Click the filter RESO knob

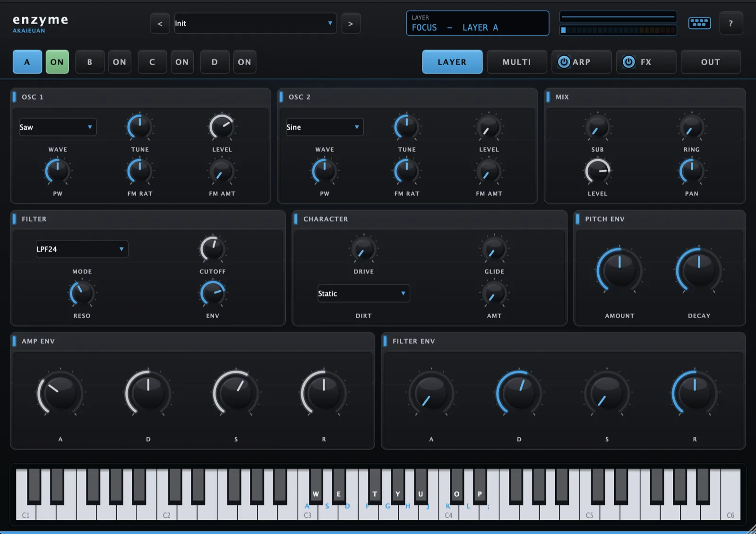click(82, 293)
